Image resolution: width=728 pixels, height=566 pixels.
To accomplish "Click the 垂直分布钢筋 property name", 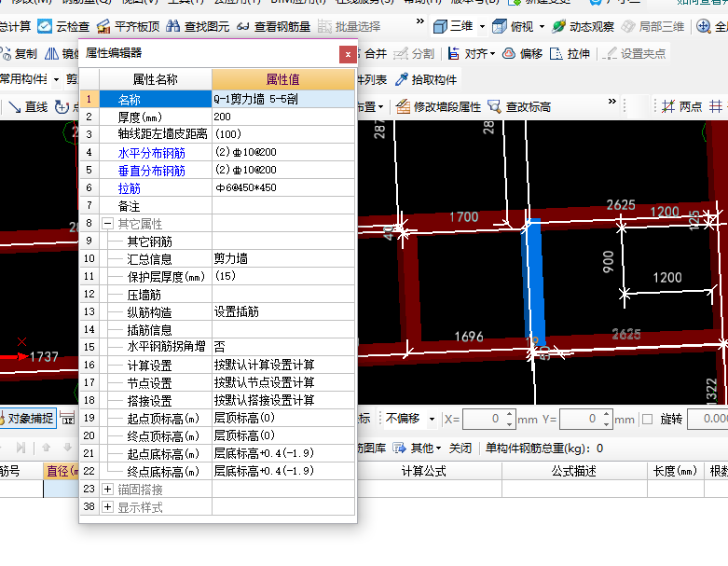I will [x=151, y=171].
